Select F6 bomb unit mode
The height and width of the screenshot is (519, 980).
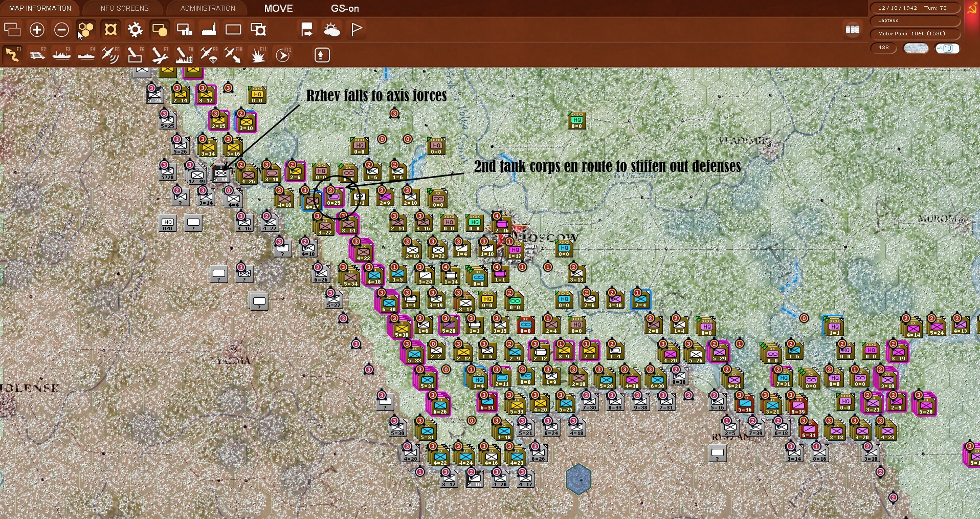[135, 55]
